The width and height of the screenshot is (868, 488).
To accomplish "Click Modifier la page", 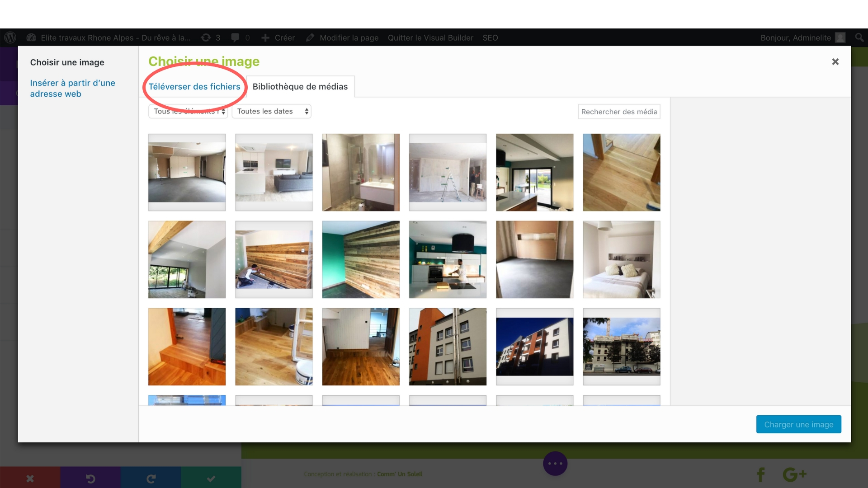I will pyautogui.click(x=342, y=38).
